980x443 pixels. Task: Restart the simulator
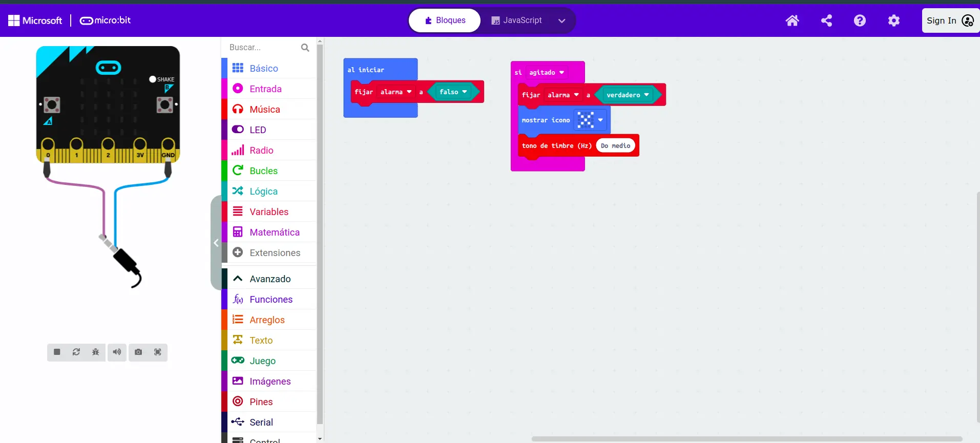(76, 352)
